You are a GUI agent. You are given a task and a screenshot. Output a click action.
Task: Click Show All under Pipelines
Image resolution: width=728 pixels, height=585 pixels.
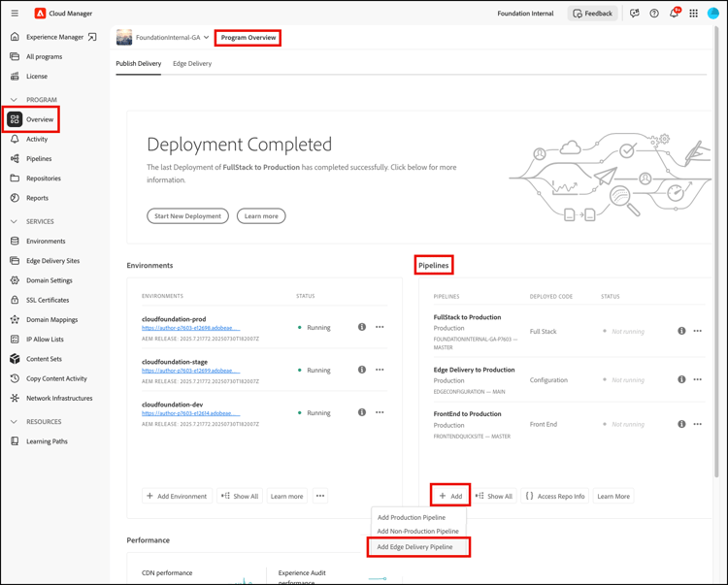pos(494,496)
